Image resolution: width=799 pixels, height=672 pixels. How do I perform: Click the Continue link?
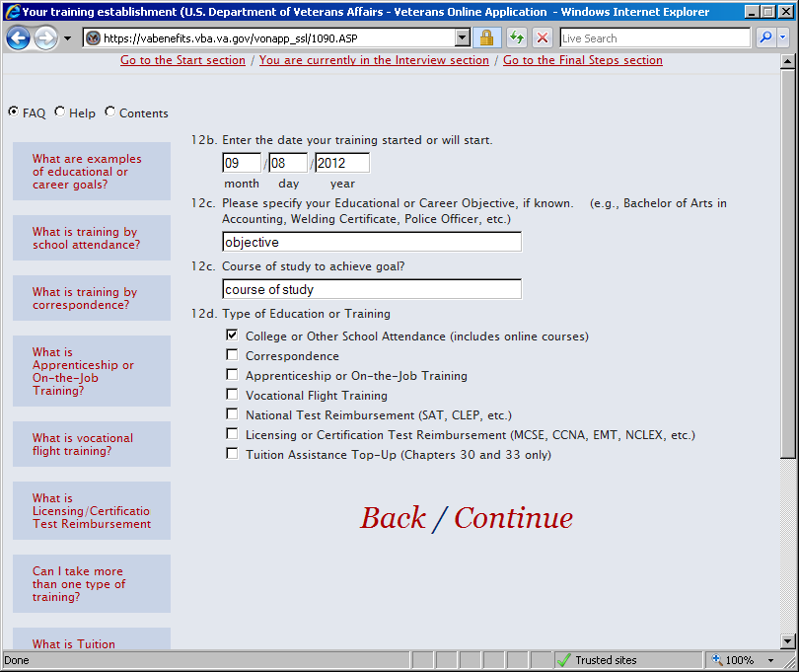coord(514,518)
